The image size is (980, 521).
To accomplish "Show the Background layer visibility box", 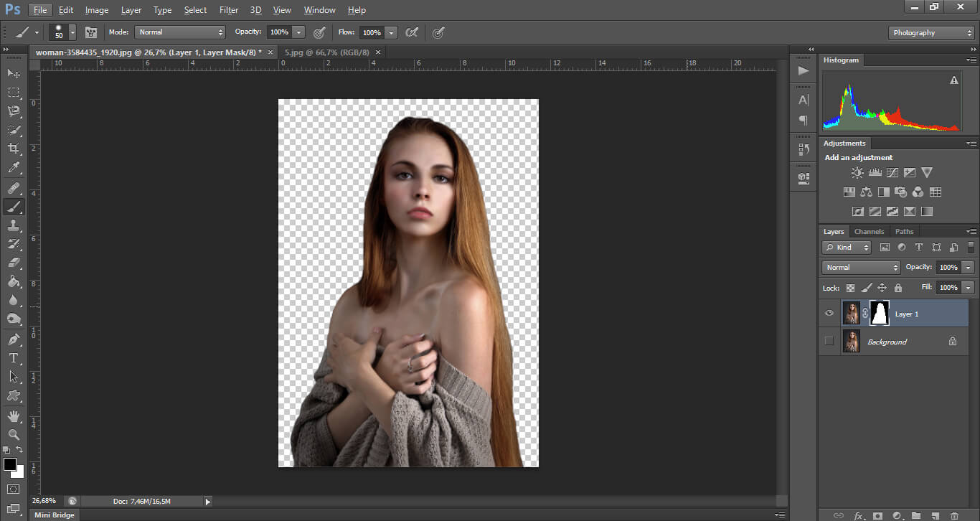I will 829,342.
